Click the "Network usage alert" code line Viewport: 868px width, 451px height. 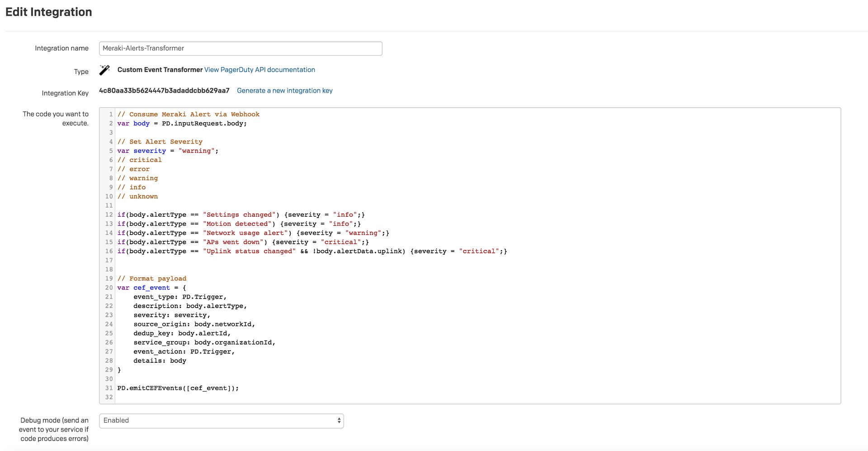(253, 233)
